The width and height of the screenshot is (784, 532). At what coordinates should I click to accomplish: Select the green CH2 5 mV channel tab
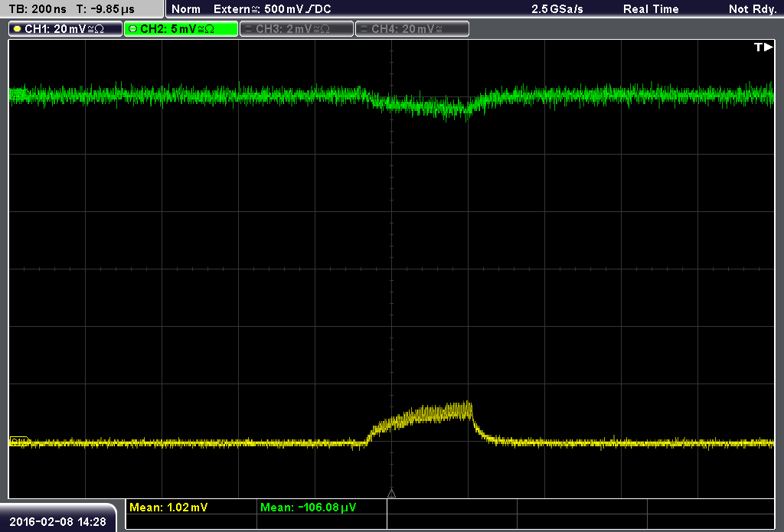181,29
